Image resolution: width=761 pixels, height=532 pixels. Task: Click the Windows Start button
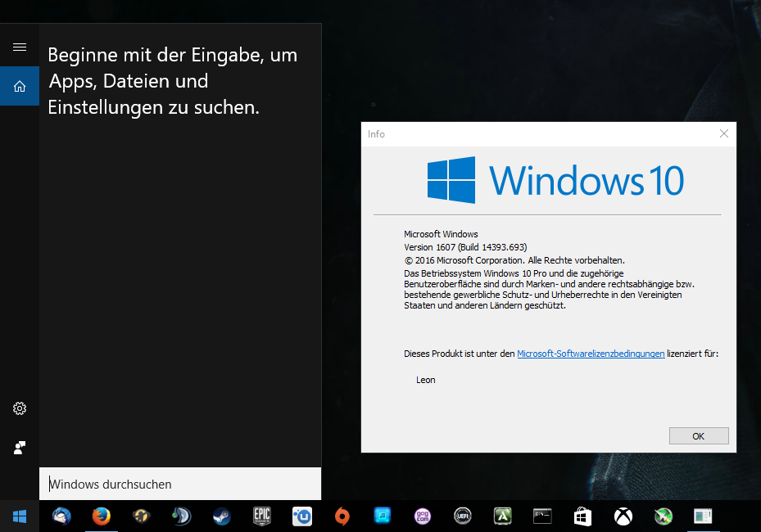tap(20, 516)
